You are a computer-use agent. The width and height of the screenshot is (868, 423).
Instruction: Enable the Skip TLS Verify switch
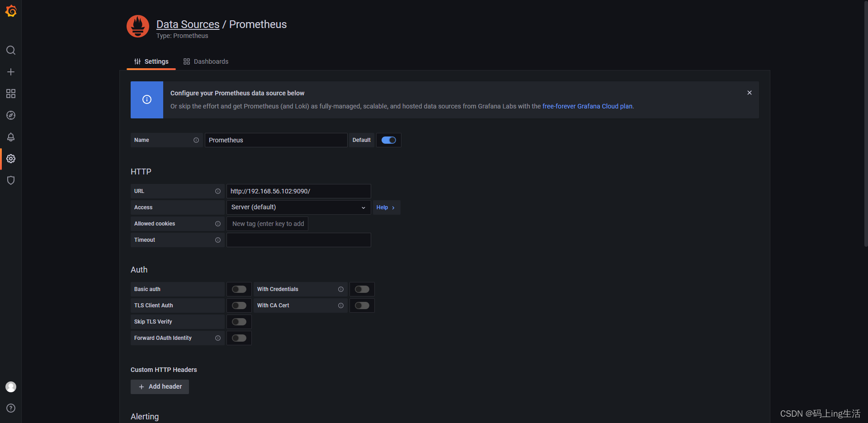239,322
